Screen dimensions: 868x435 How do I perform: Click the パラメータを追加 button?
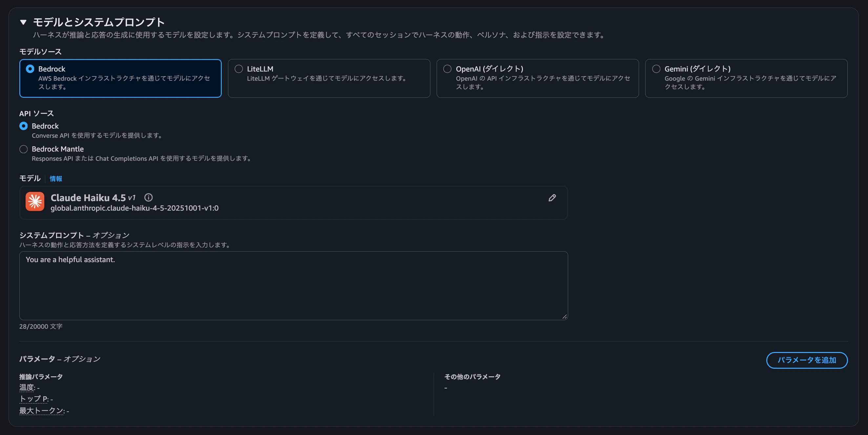807,360
